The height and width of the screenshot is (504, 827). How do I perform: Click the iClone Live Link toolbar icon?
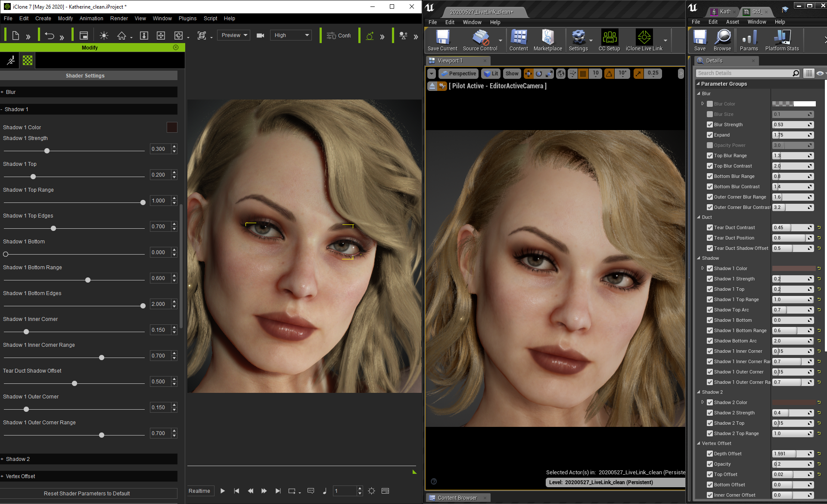coord(644,38)
